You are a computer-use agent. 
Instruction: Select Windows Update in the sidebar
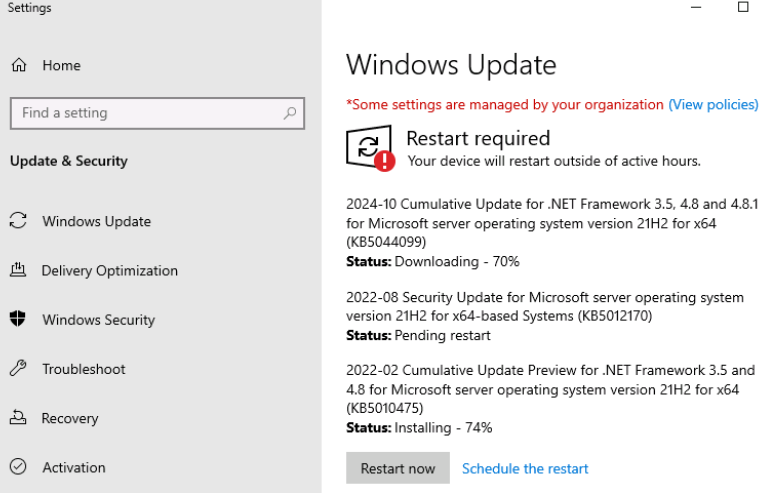[x=96, y=221]
